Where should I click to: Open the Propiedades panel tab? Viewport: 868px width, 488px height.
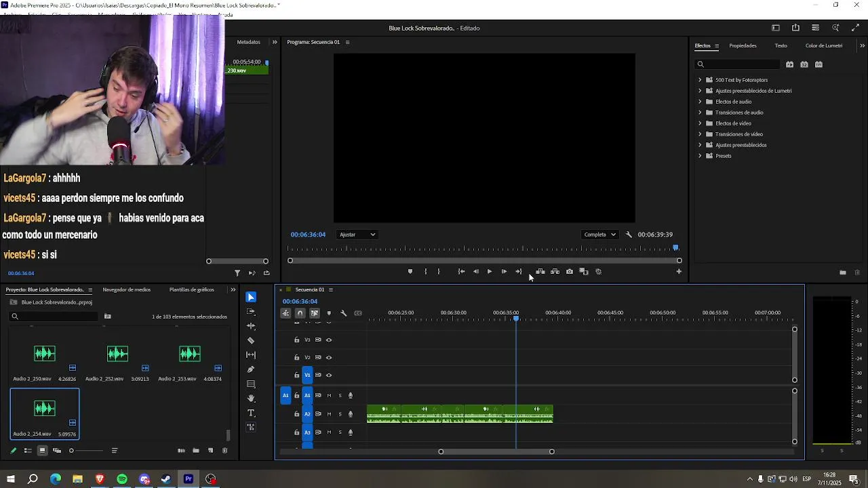point(743,46)
